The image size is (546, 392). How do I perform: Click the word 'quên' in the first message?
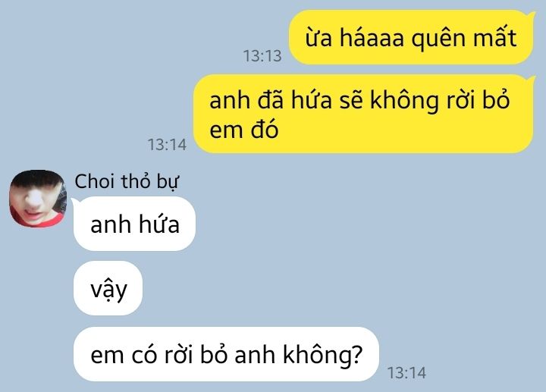point(438,39)
